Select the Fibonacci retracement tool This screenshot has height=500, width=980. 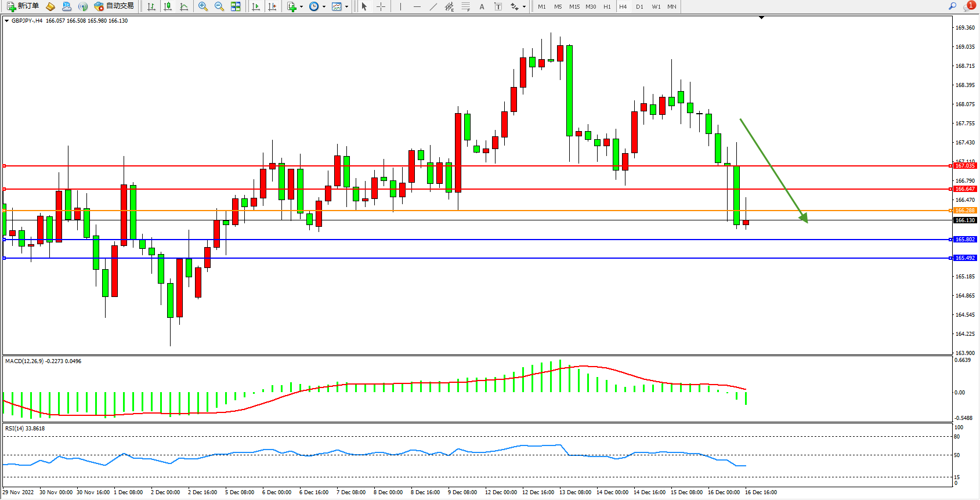point(465,6)
